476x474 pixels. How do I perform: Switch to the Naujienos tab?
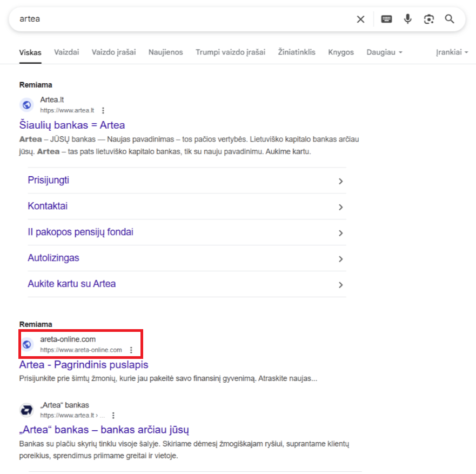165,52
